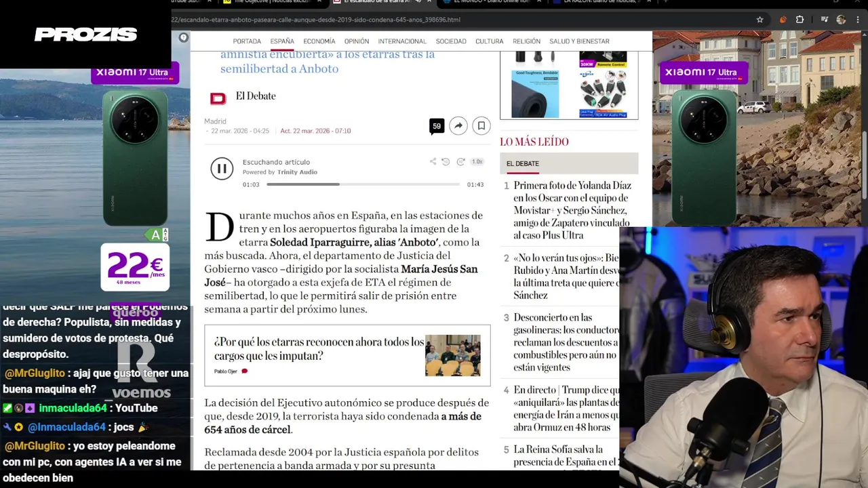The width and height of the screenshot is (868, 488).
Task: Open the El Debate author link
Action: click(x=256, y=96)
